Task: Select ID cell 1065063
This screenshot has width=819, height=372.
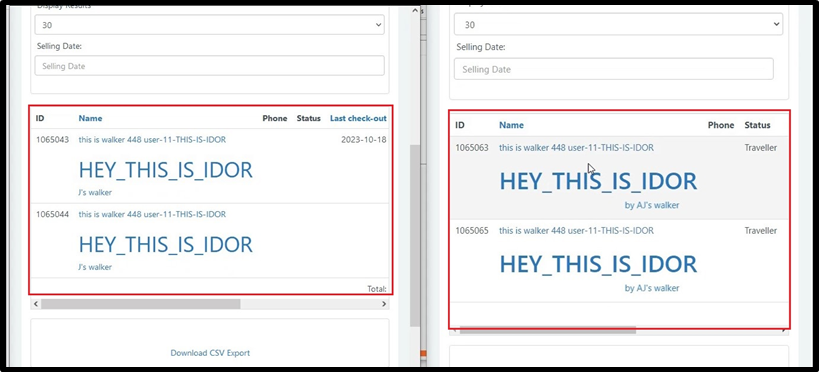Action: tap(472, 148)
